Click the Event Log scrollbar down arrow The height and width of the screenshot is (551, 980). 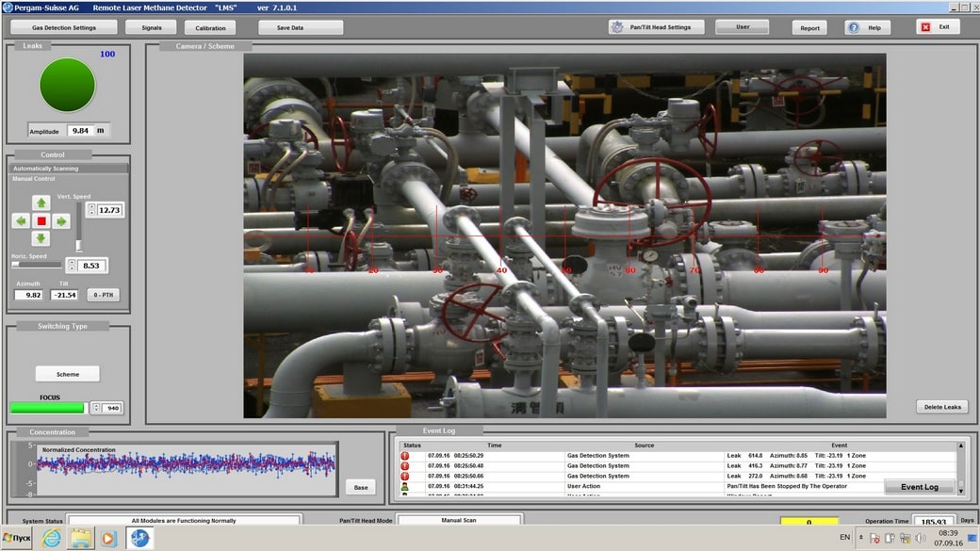click(961, 491)
